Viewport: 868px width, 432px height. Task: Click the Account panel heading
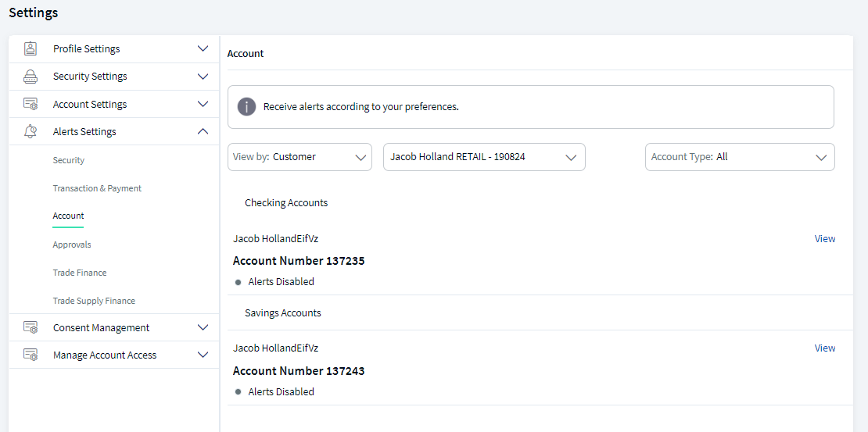point(246,54)
